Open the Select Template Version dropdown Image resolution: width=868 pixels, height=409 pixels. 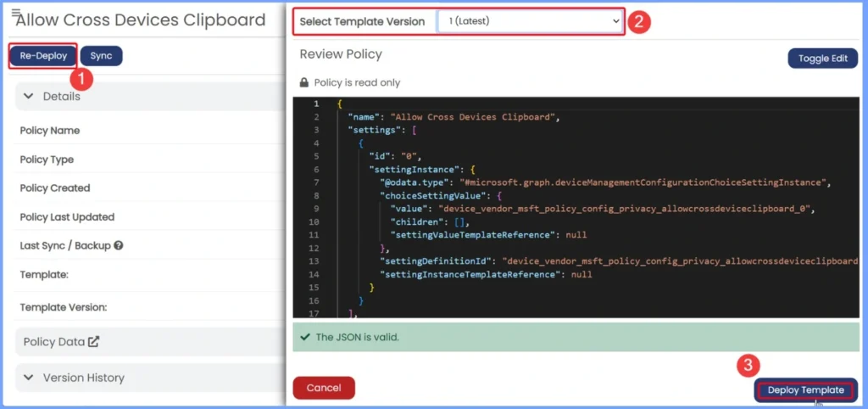tap(530, 21)
